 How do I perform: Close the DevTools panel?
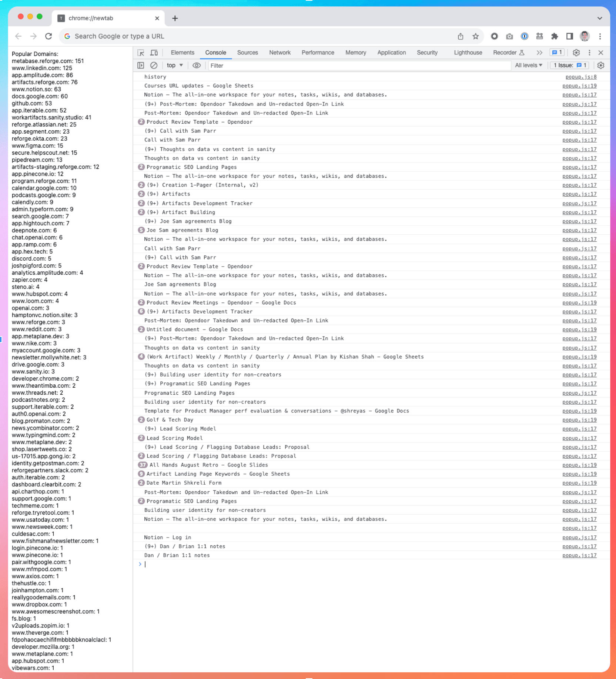[x=601, y=53]
